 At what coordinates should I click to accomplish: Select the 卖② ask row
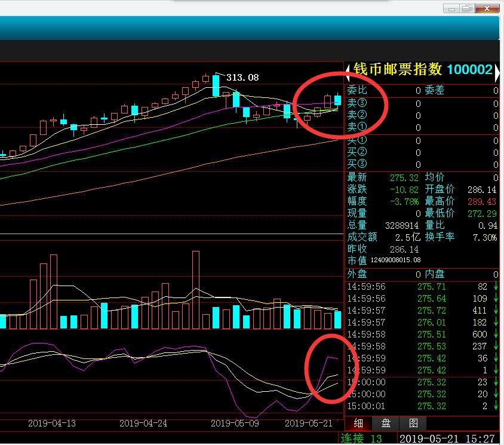pyautogui.click(x=422, y=115)
